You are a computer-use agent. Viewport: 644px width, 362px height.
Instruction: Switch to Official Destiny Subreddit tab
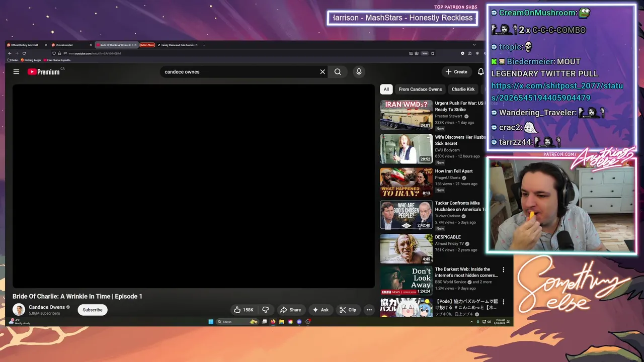[x=25, y=45]
